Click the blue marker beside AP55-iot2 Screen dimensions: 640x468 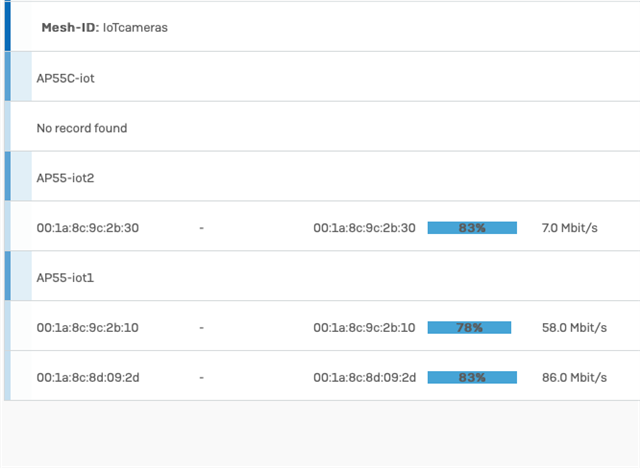[x=8, y=177]
